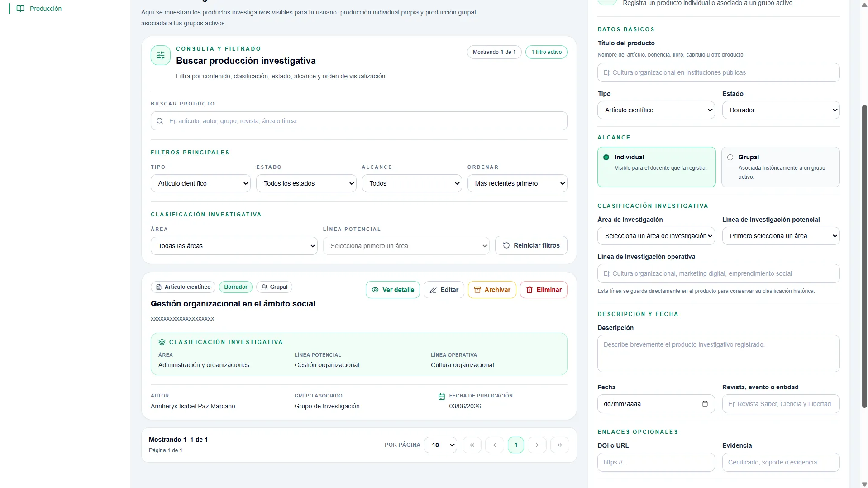This screenshot has width=868, height=488.
Task: Open the Producción sidebar menu item
Action: pyautogui.click(x=45, y=9)
